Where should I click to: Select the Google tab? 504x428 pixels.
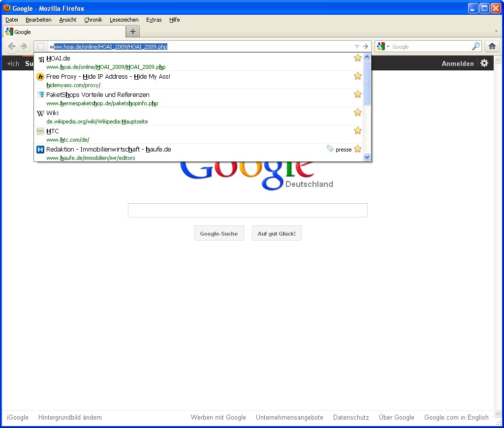pos(64,32)
